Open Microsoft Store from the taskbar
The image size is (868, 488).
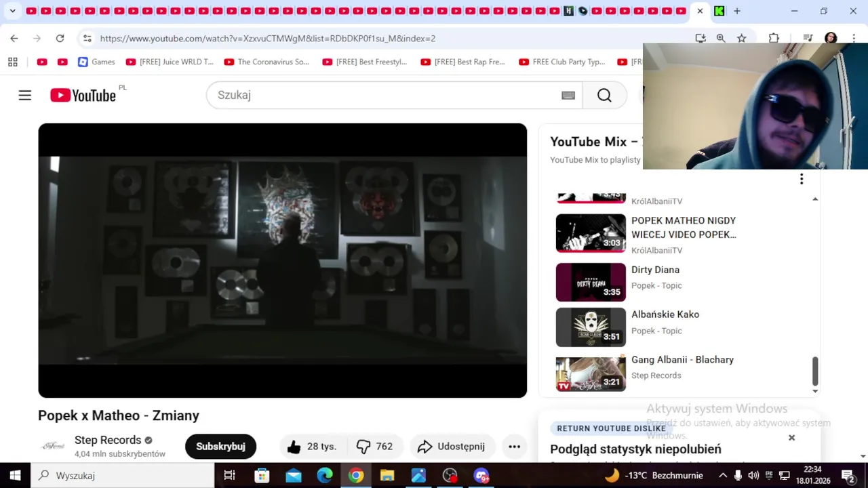tap(262, 476)
